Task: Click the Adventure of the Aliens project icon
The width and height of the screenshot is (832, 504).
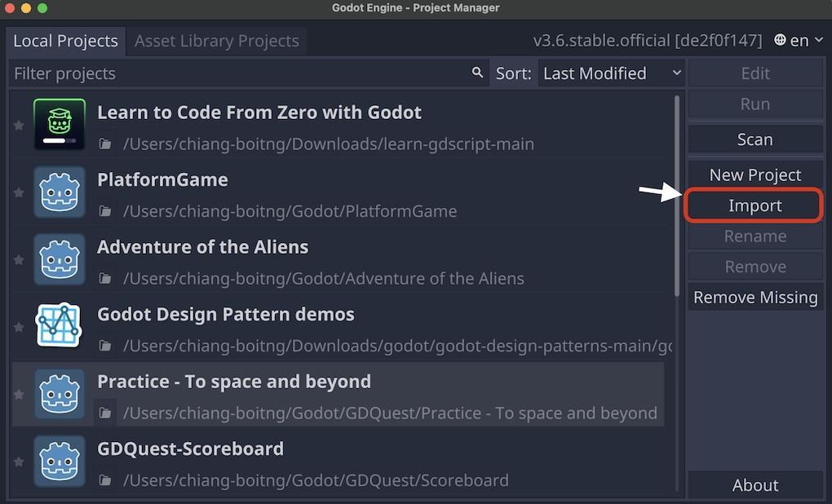Action: click(x=60, y=259)
